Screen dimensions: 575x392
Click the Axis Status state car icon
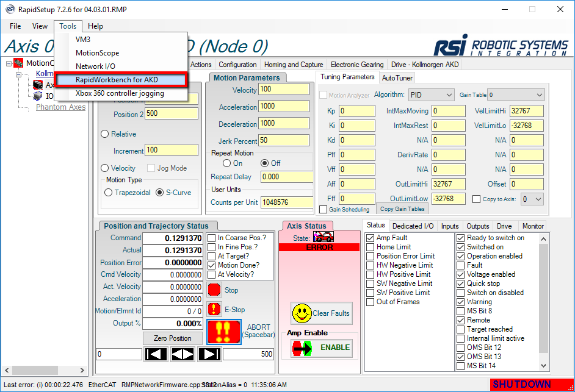pyautogui.click(x=324, y=237)
